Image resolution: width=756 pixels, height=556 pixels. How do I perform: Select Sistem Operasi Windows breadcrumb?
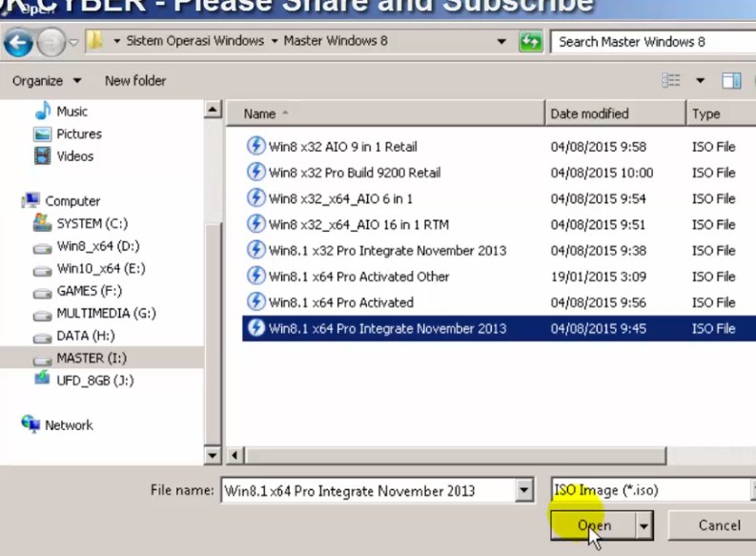coord(195,41)
